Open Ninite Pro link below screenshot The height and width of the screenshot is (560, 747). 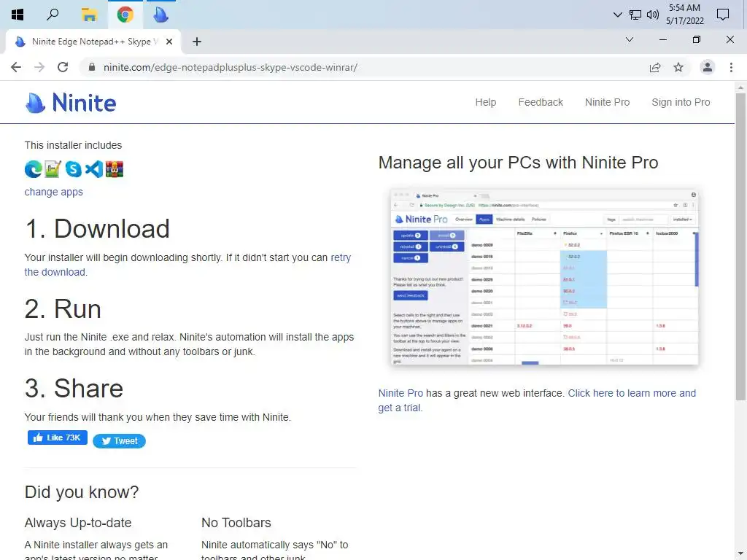pos(400,393)
